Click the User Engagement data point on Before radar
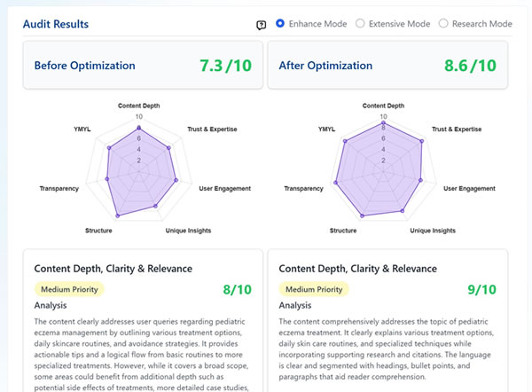This screenshot has width=532, height=392. pos(176,180)
